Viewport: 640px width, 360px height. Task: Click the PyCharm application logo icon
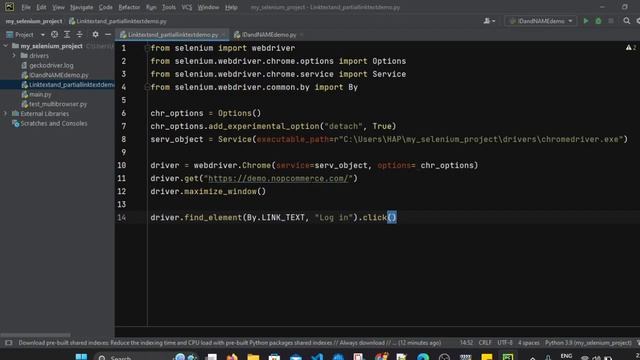click(x=9, y=7)
